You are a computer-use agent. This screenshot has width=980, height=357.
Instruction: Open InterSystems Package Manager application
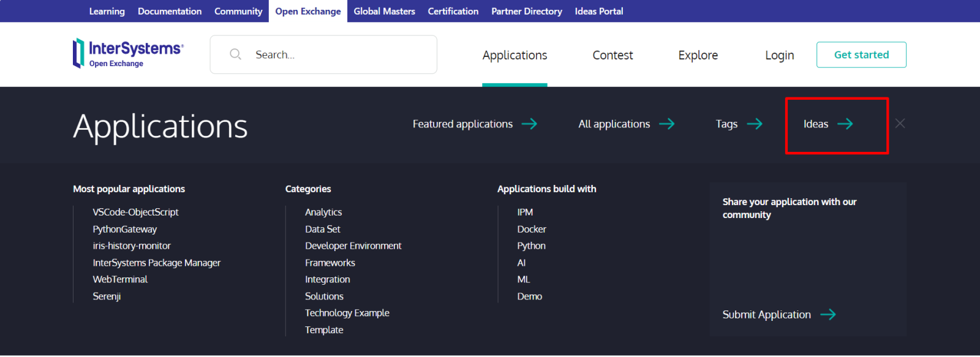157,263
